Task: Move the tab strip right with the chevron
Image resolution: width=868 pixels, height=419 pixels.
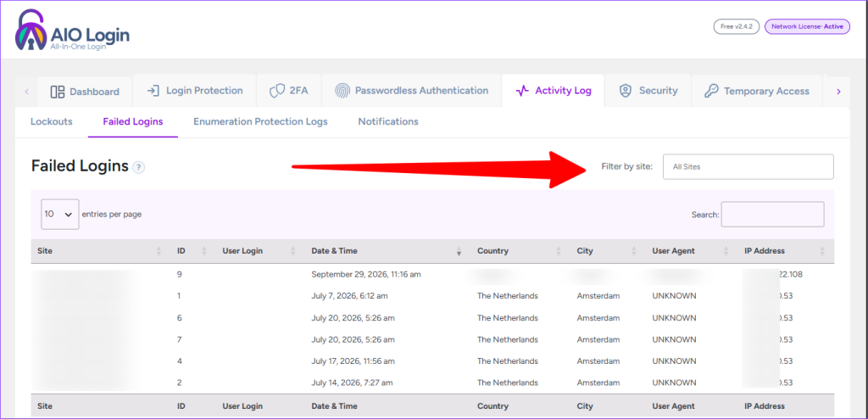Action: 838,92
